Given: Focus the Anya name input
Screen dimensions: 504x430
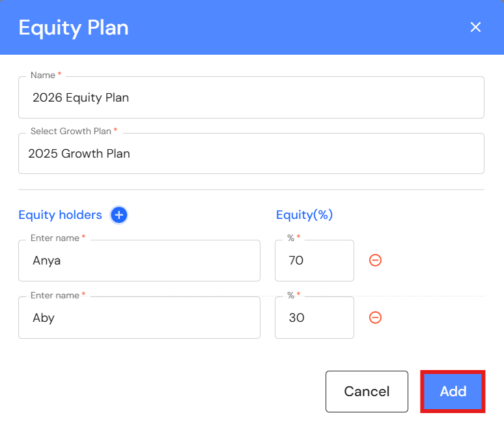Looking at the screenshot, I should [x=139, y=261].
